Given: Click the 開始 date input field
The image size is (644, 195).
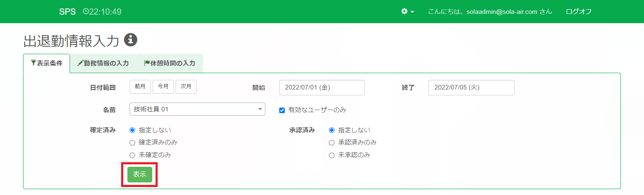Looking at the screenshot, I should click(322, 87).
